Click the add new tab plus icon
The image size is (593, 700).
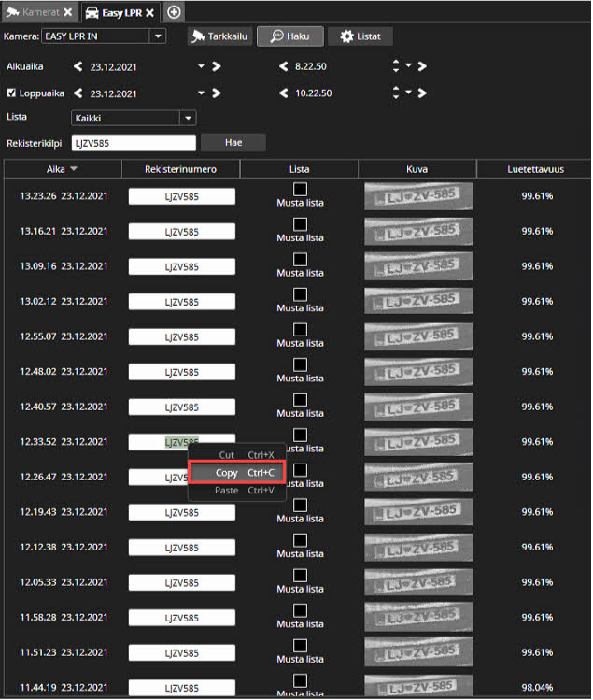click(174, 12)
